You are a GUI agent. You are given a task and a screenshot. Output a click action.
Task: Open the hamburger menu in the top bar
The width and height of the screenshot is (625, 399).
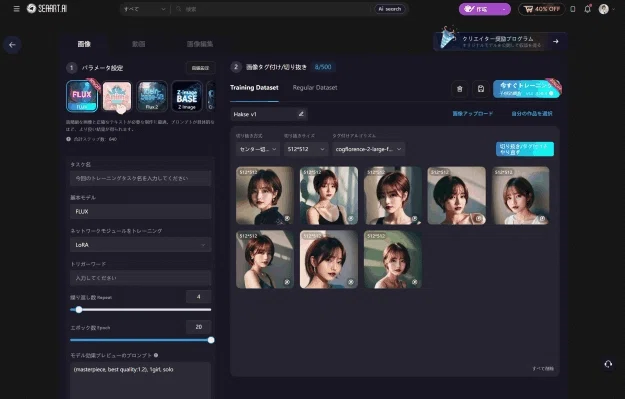tap(16, 9)
